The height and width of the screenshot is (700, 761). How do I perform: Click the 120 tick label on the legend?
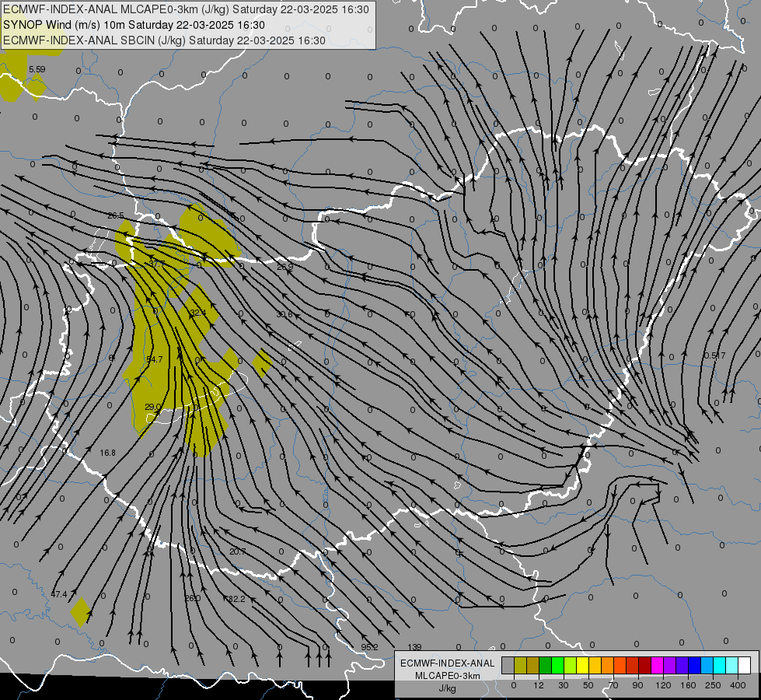tap(663, 685)
